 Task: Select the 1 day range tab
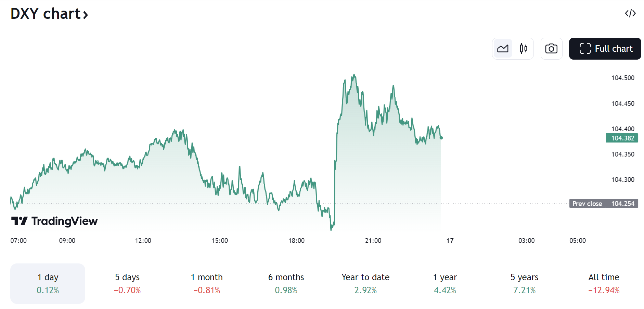tap(48, 283)
